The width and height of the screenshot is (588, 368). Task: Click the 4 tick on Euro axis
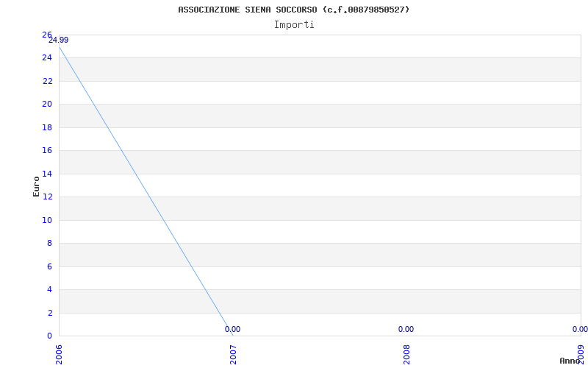(49, 289)
